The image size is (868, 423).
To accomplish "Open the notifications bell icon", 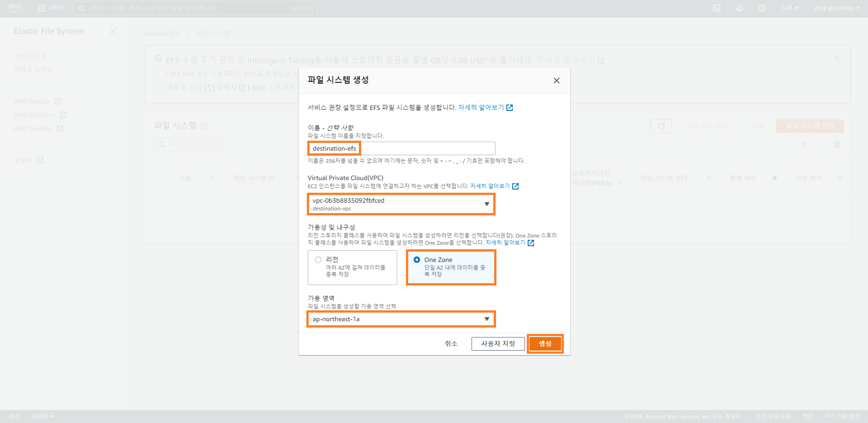I will click(x=739, y=8).
